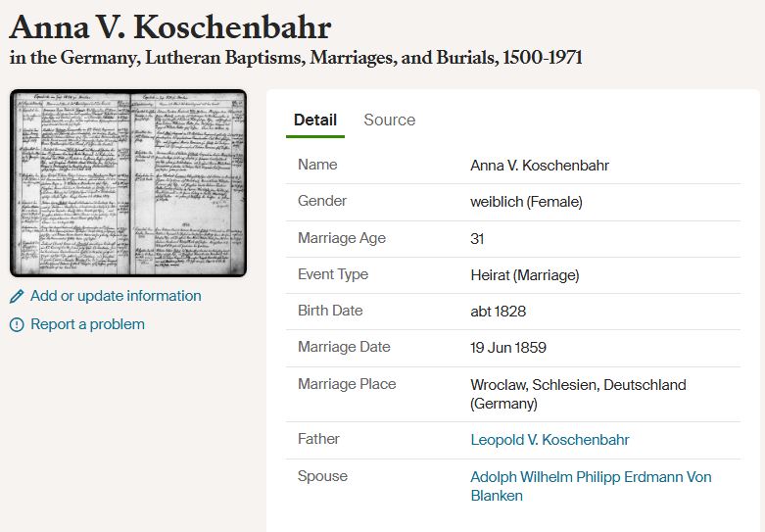Click the pencil edit icon
This screenshot has height=532, width=765.
pos(17,297)
